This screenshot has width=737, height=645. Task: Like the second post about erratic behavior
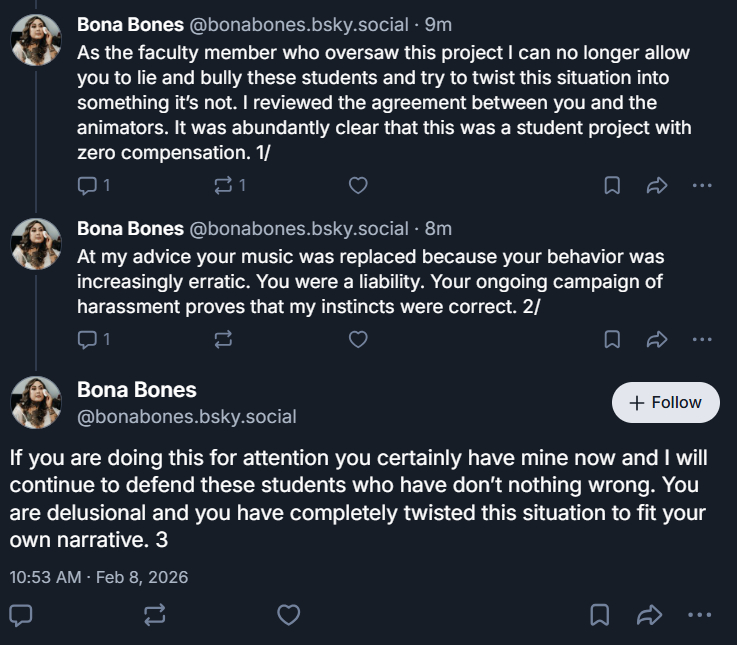point(358,339)
